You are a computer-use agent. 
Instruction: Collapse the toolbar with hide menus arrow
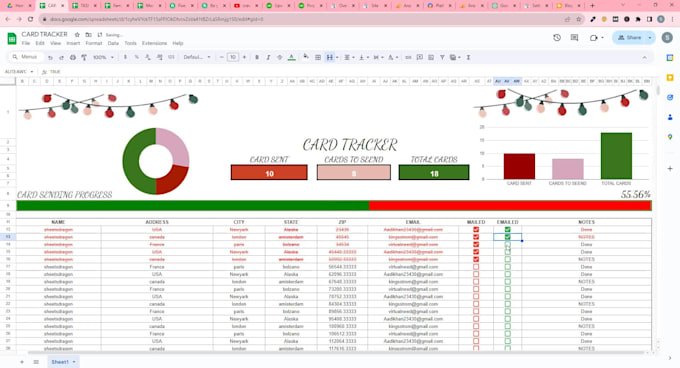pos(644,57)
